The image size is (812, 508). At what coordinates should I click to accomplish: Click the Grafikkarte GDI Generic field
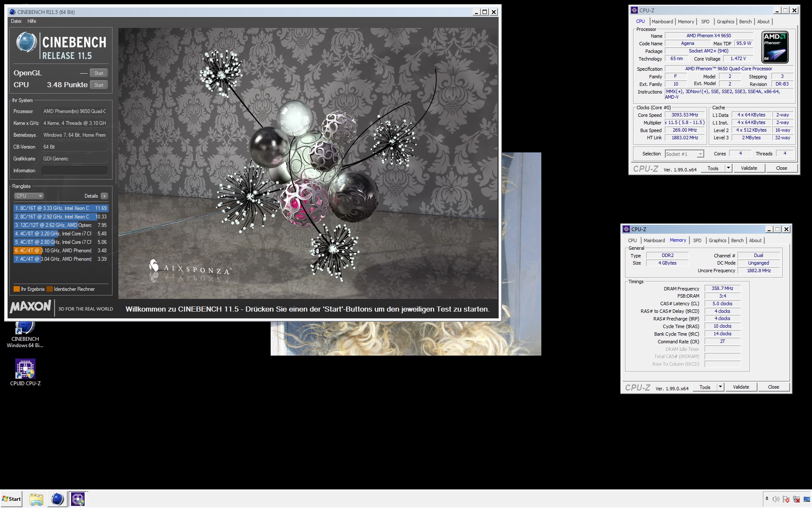point(74,159)
